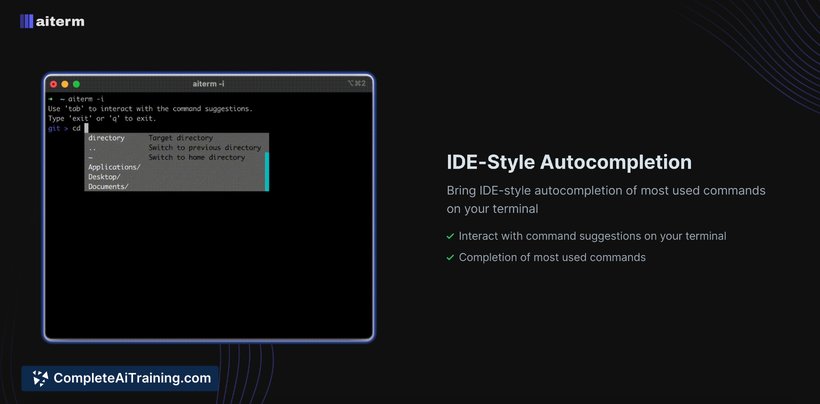Click the aiterm brand name text

[x=60, y=21]
